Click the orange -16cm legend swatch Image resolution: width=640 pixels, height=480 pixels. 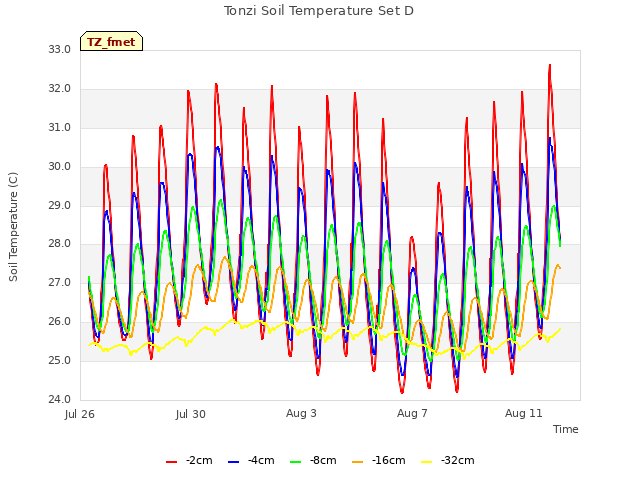358,462
